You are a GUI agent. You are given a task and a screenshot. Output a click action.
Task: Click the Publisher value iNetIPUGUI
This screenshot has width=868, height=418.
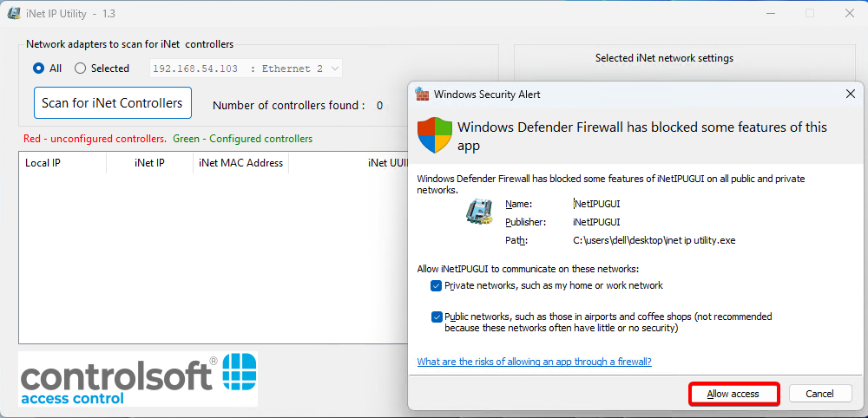(596, 222)
